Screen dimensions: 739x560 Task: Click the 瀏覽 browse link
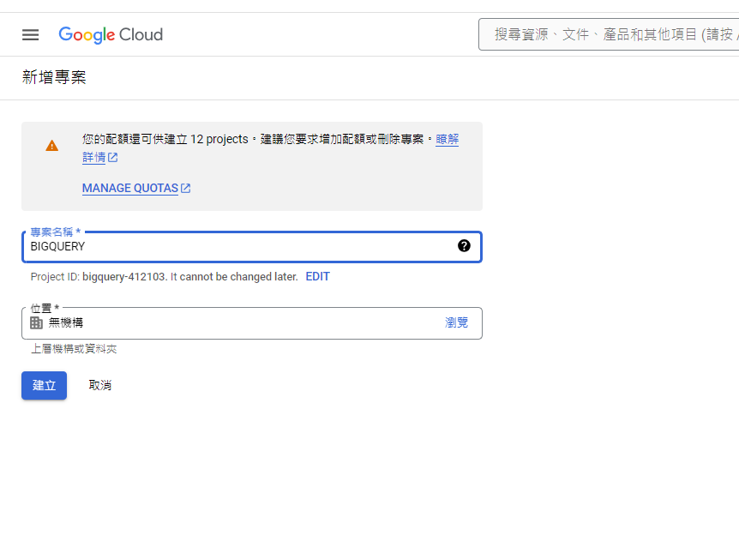tap(456, 322)
